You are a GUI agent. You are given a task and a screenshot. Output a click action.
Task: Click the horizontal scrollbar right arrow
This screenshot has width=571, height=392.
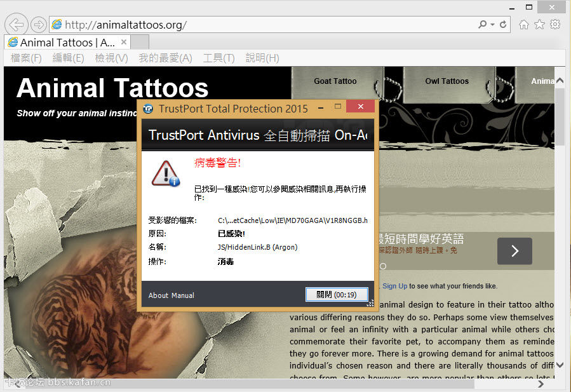(541, 384)
